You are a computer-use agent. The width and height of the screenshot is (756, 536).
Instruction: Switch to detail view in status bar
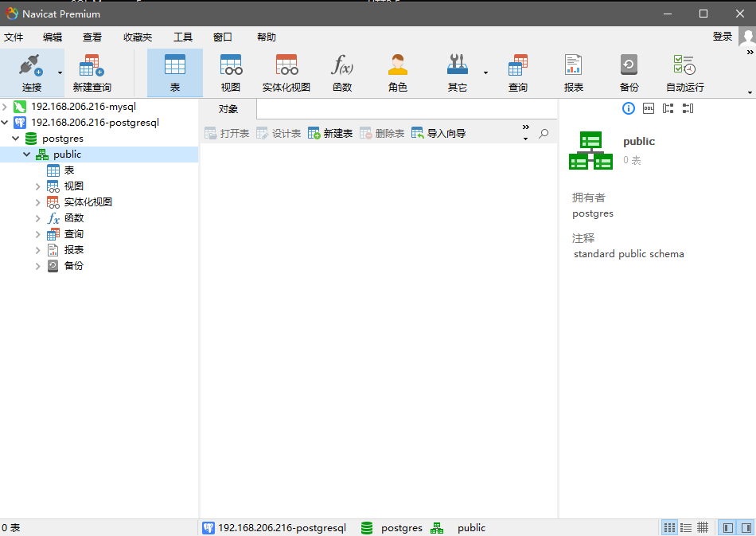pos(703,528)
